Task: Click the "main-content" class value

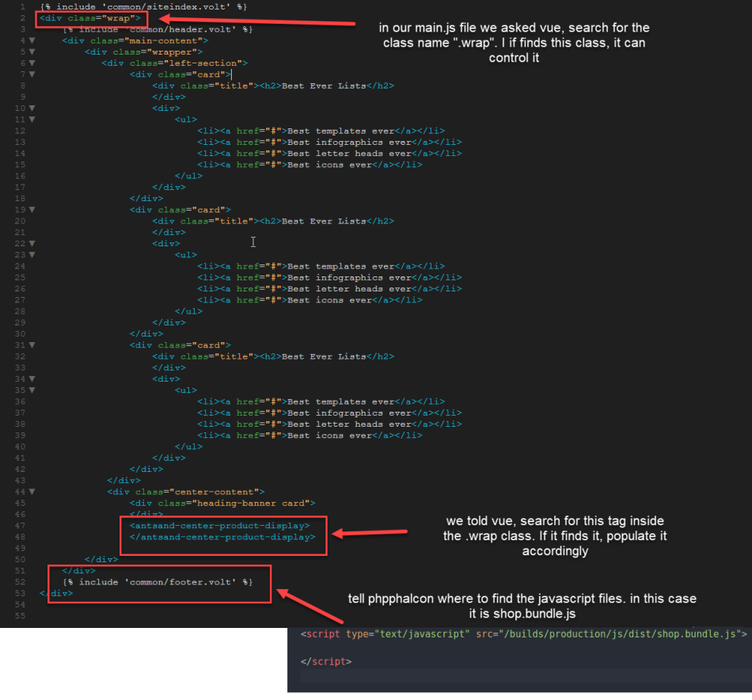Action: 163,41
